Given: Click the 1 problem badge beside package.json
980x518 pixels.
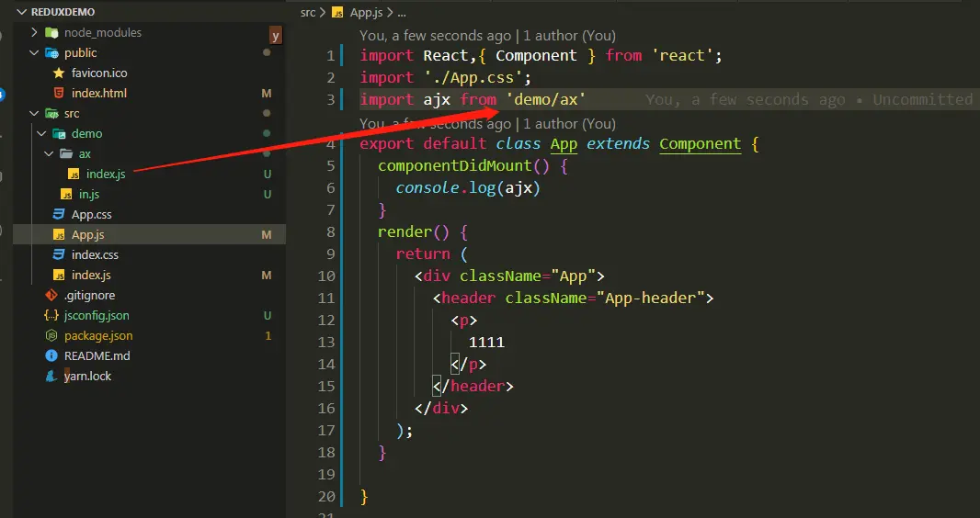Looking at the screenshot, I should click(268, 336).
